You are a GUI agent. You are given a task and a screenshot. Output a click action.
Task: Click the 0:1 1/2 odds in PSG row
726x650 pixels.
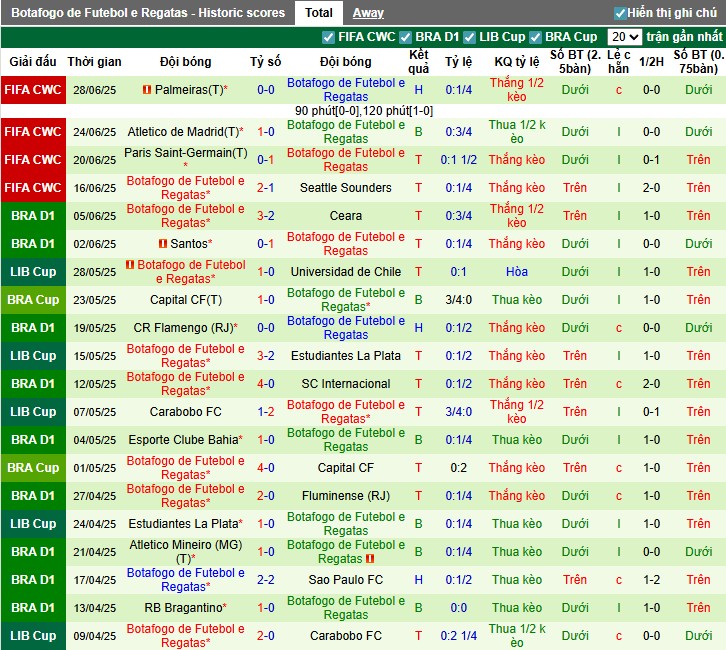click(x=458, y=160)
